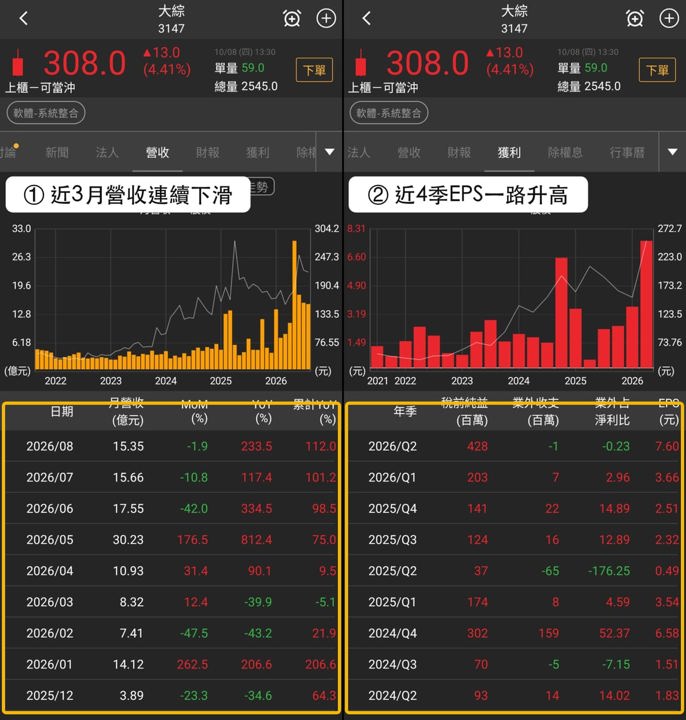Select the 2026/06 revenue row date
The height and width of the screenshot is (720, 686).
pos(50,509)
